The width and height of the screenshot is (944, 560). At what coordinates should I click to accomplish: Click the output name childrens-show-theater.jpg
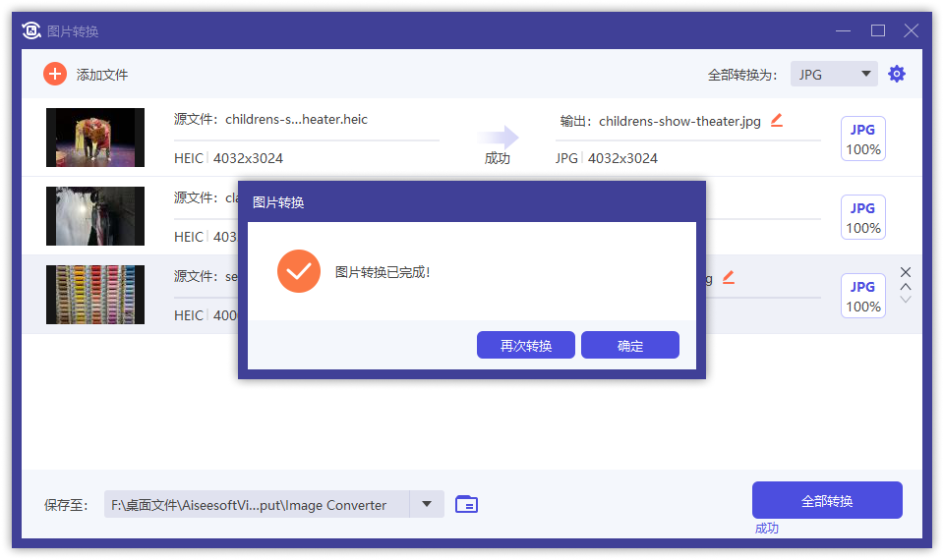679,122
